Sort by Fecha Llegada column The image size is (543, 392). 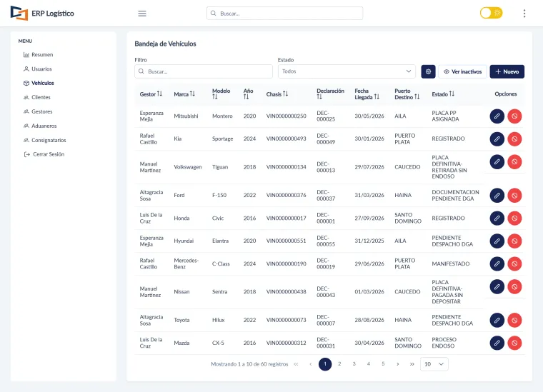click(x=367, y=94)
